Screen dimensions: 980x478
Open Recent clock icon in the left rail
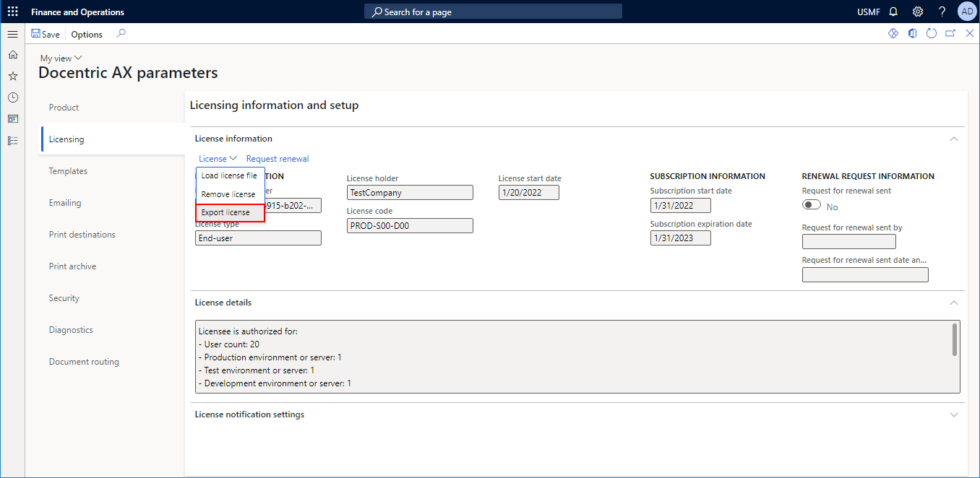click(12, 97)
